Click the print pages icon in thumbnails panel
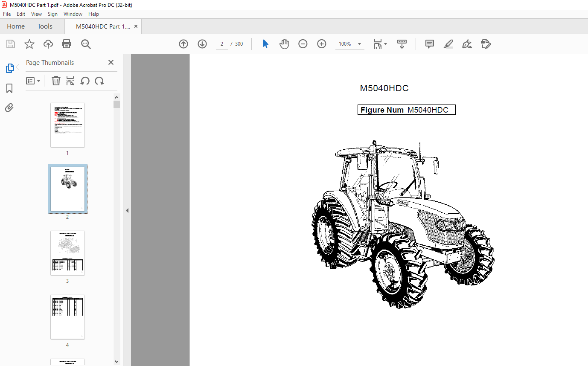This screenshot has width=588, height=366. coord(70,81)
